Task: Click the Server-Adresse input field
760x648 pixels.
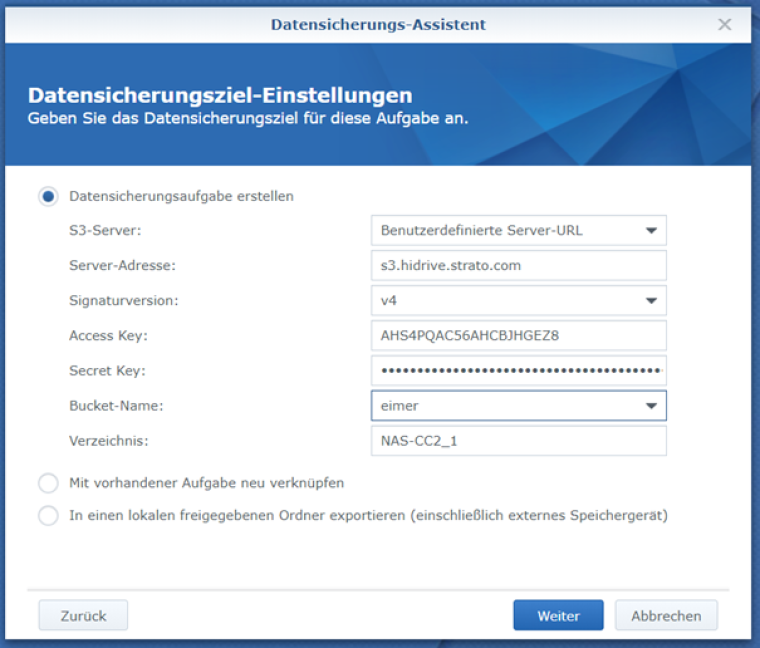Action: point(519,266)
